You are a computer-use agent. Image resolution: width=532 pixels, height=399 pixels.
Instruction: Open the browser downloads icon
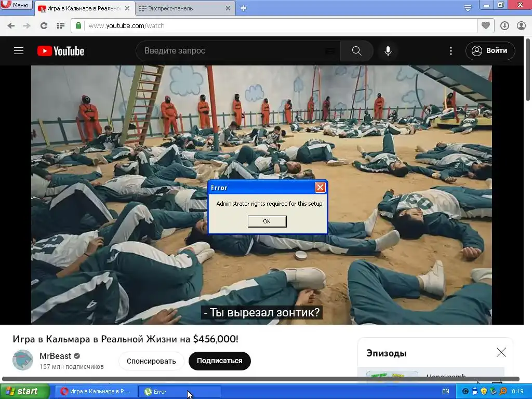pos(504,26)
